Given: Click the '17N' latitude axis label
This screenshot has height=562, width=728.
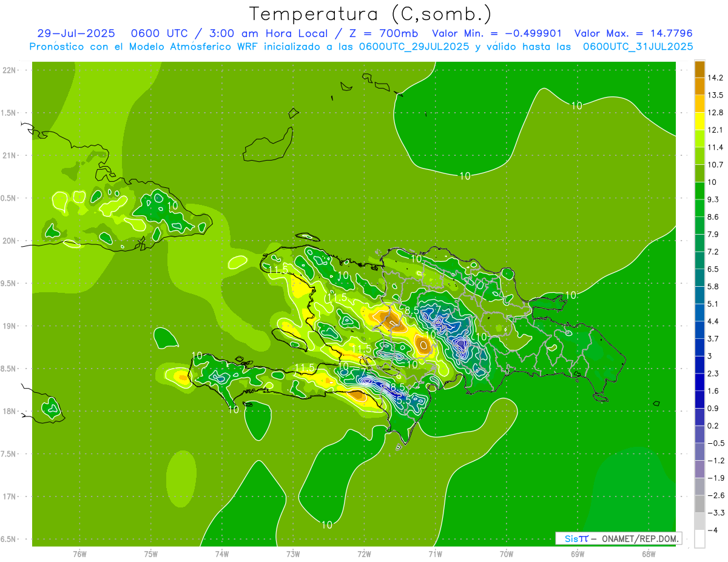Looking at the screenshot, I should pos(9,497).
